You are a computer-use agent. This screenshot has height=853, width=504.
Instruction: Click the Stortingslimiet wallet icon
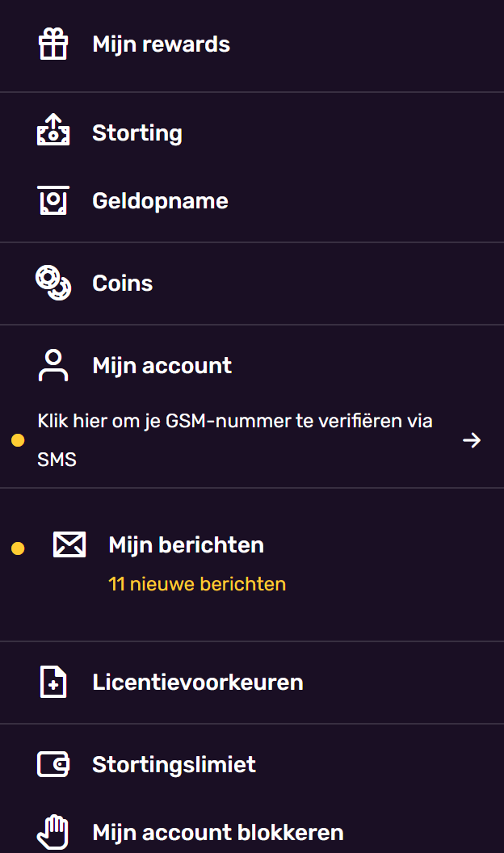(53, 764)
